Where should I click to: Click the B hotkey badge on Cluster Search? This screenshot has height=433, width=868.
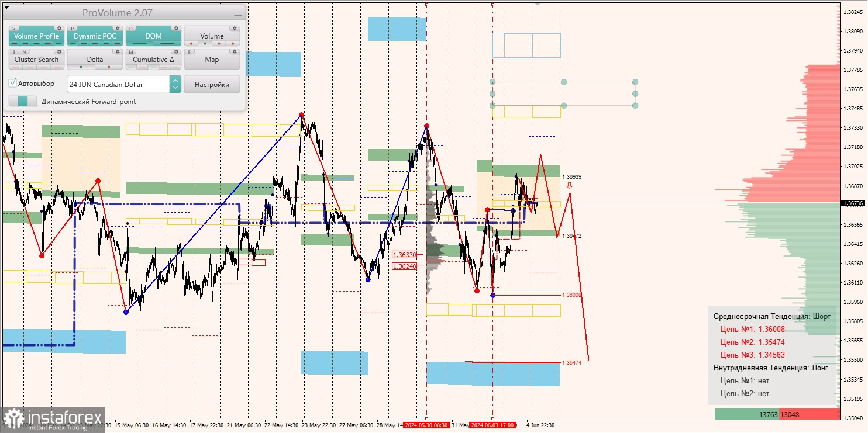click(14, 52)
